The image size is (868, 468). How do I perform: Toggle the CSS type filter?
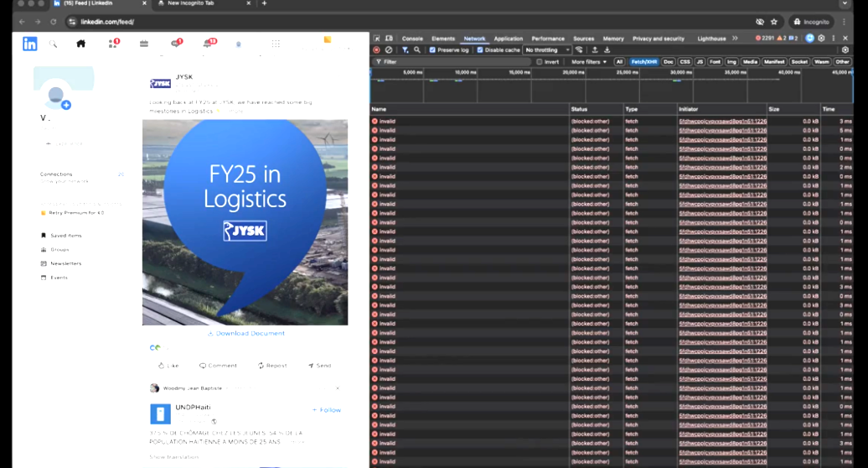pos(685,62)
